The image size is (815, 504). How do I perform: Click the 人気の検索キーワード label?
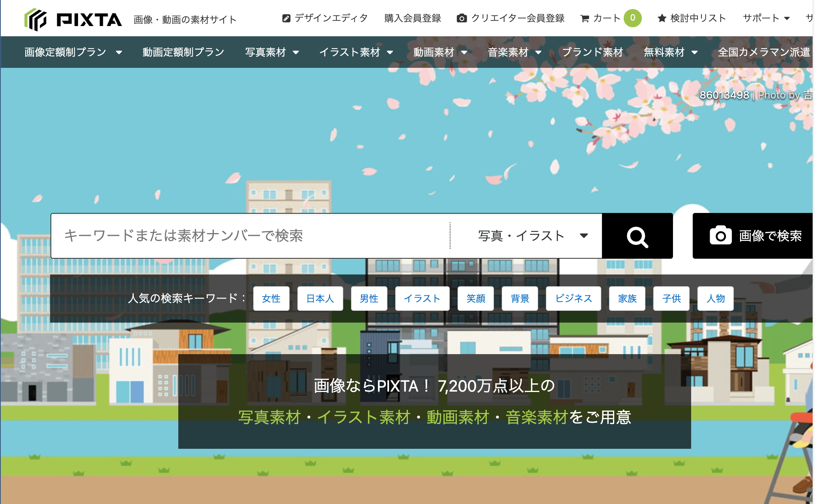coord(187,298)
